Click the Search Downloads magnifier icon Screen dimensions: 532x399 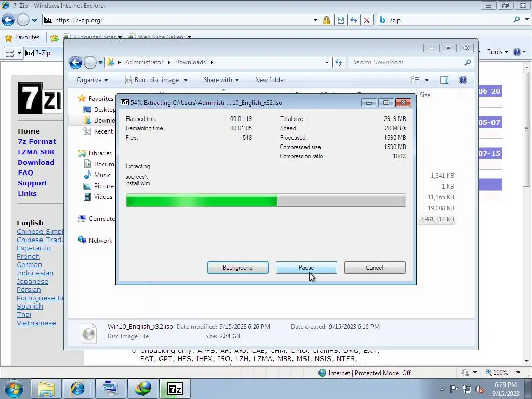click(x=468, y=62)
